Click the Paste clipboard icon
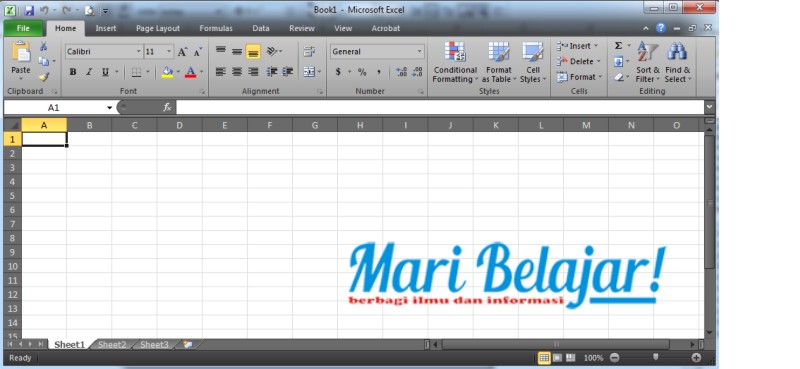The image size is (800, 369). tap(21, 52)
